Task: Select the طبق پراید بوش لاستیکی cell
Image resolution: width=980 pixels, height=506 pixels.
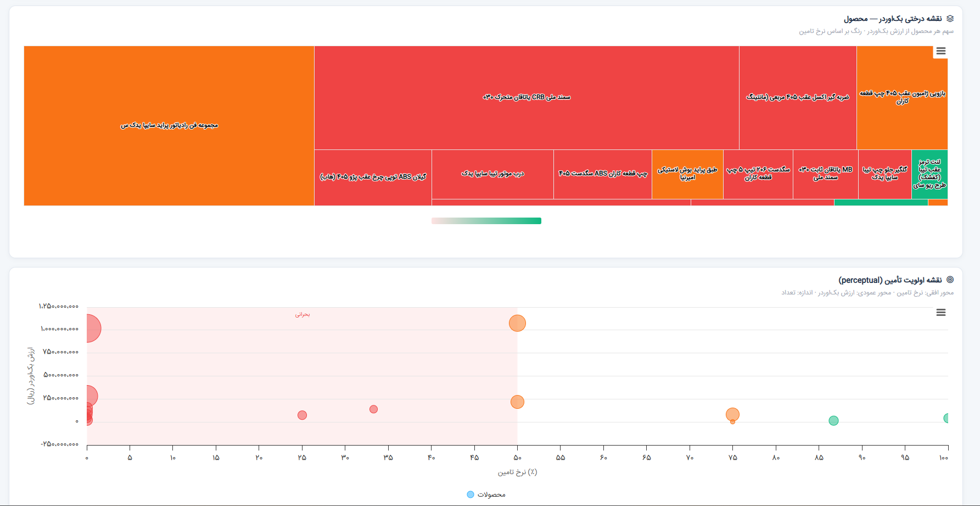Action: click(687, 174)
